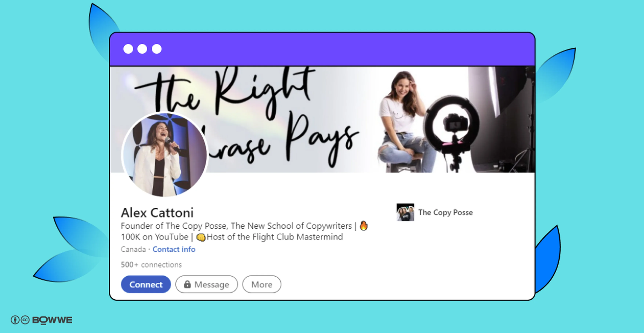Screen dimensions: 644x333
Task: Click the fire emoji in headline
Action: 364,225
